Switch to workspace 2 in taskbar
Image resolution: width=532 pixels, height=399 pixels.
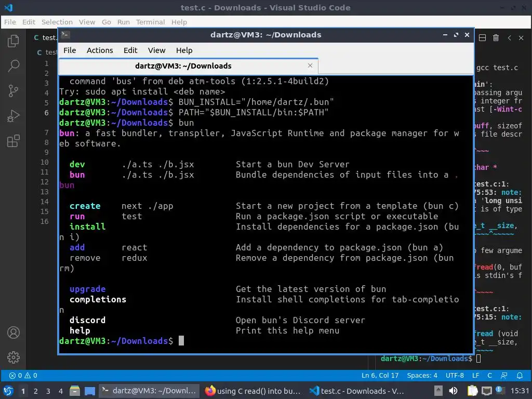(x=36, y=391)
